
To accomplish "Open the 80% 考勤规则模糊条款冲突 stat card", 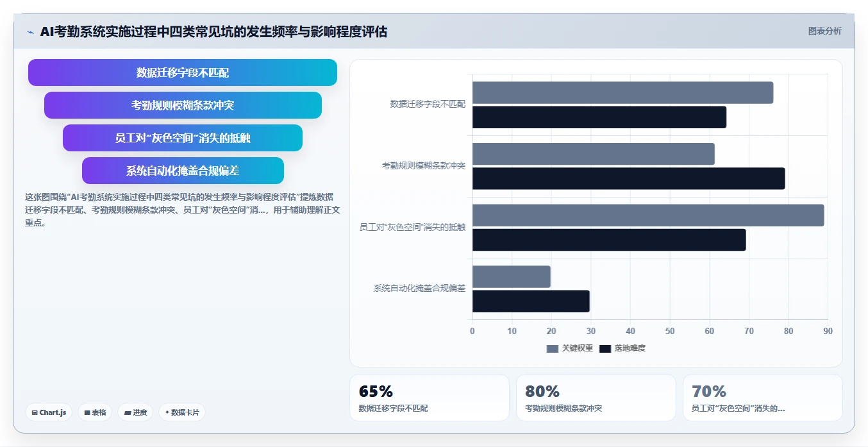I will coord(596,398).
